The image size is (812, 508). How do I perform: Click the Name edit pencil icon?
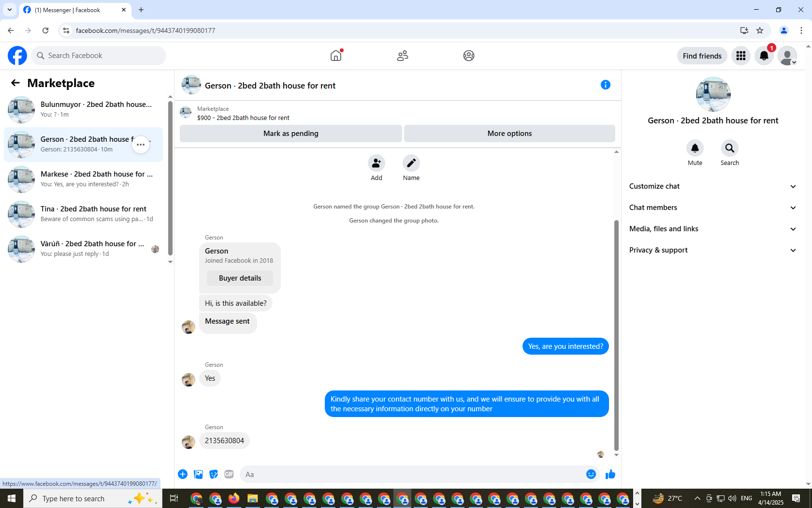pos(411,163)
